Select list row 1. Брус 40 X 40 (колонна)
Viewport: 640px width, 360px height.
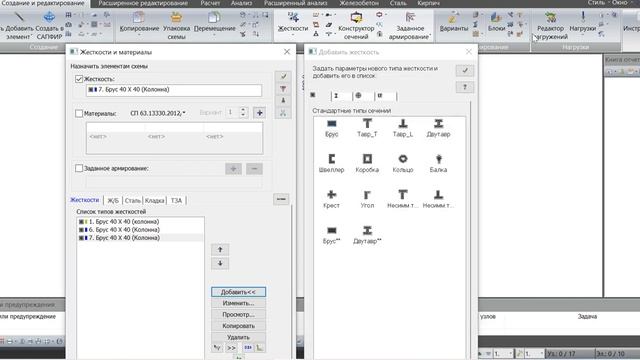pos(140,222)
